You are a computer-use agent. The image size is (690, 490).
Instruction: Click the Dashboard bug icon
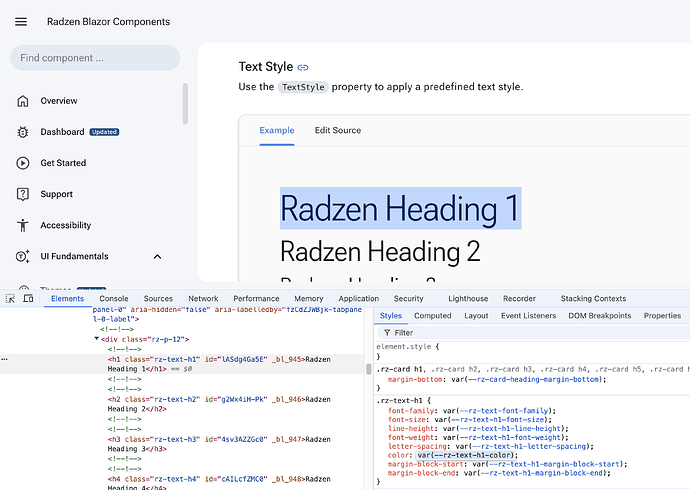click(x=22, y=132)
